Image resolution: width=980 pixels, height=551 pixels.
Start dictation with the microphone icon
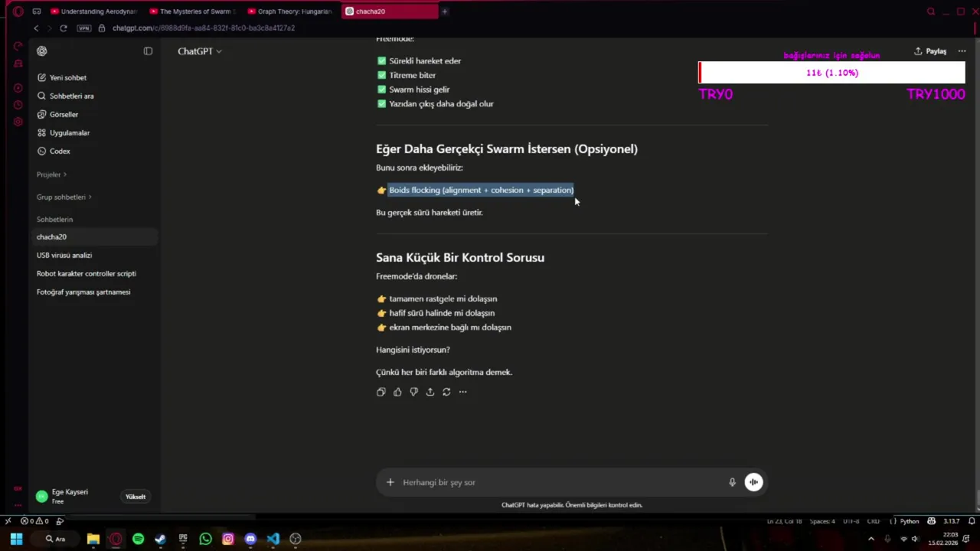pyautogui.click(x=732, y=482)
